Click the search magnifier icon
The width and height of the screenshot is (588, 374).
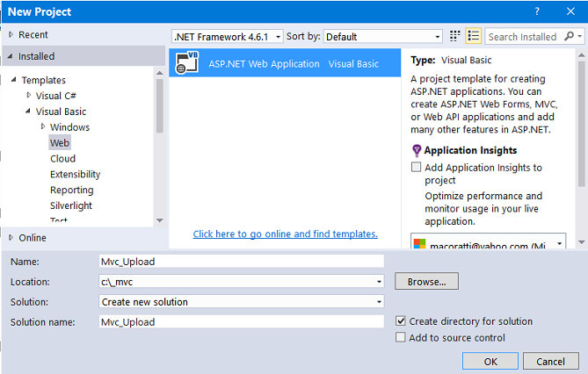pyautogui.click(x=569, y=36)
